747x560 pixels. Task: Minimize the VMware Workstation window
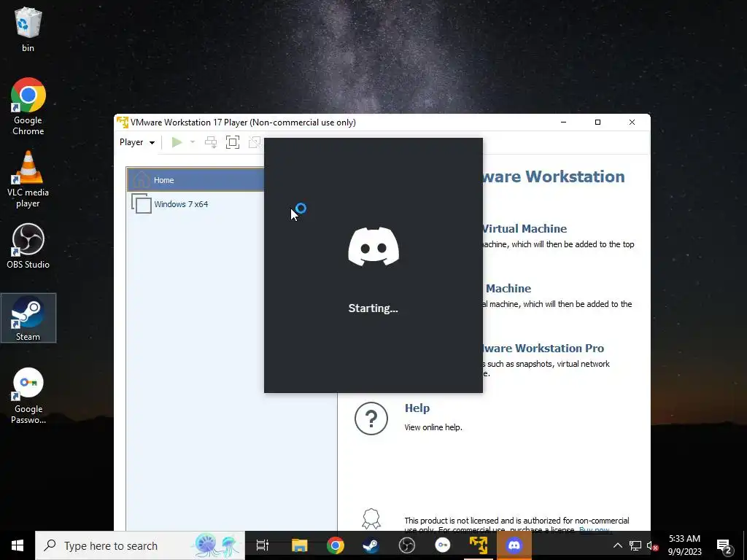pyautogui.click(x=564, y=122)
